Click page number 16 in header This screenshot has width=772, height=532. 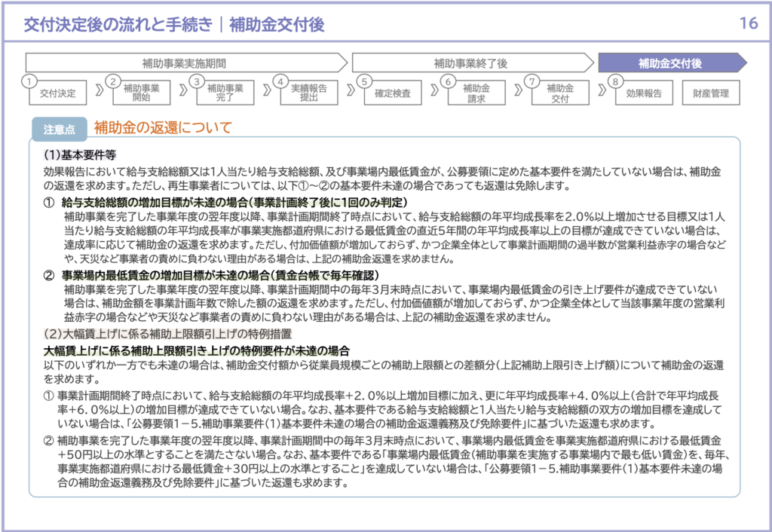click(x=748, y=24)
